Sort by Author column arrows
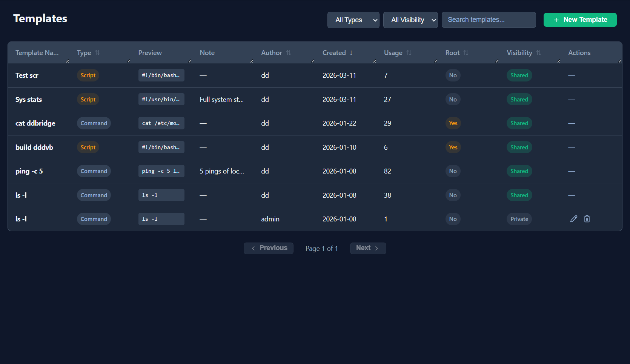This screenshot has width=630, height=364. [289, 53]
